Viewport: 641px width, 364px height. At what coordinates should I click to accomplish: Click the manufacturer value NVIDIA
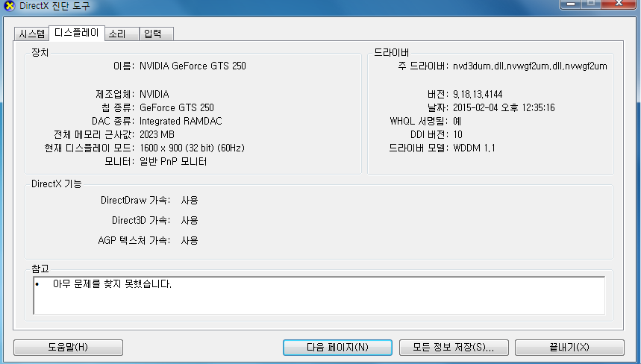coord(154,95)
